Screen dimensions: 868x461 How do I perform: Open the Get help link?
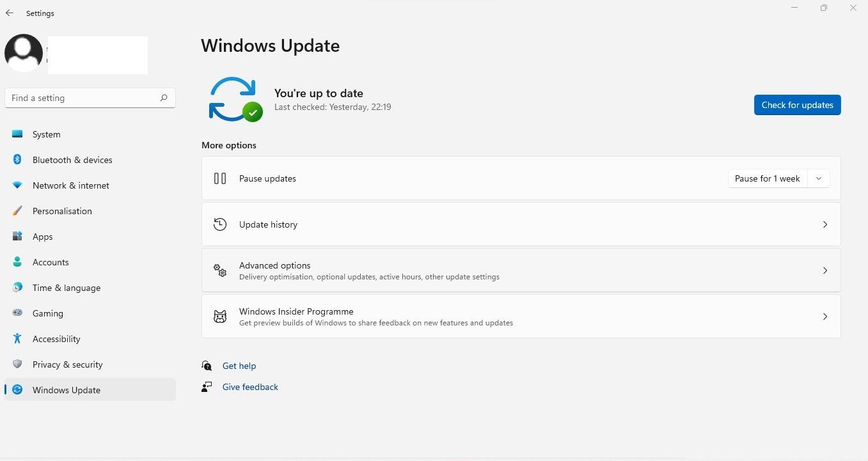pyautogui.click(x=239, y=366)
